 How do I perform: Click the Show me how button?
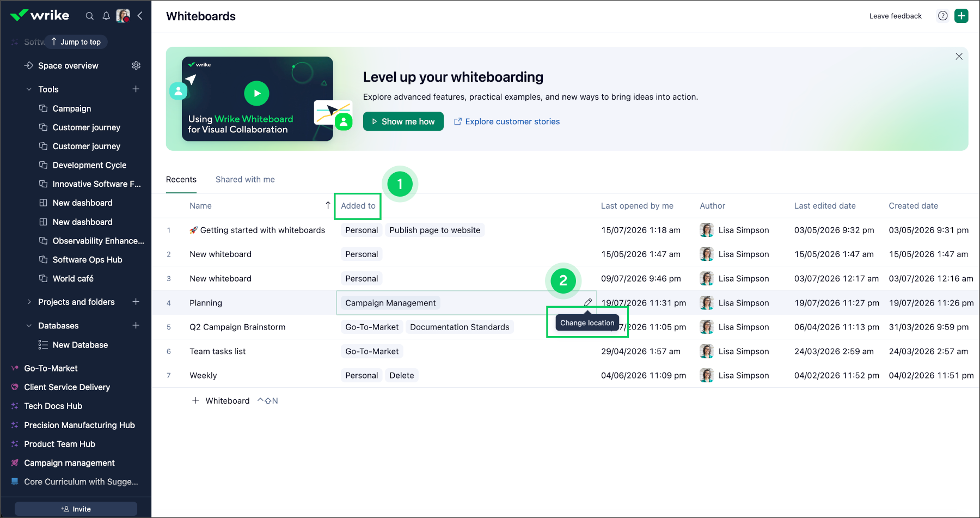click(403, 121)
